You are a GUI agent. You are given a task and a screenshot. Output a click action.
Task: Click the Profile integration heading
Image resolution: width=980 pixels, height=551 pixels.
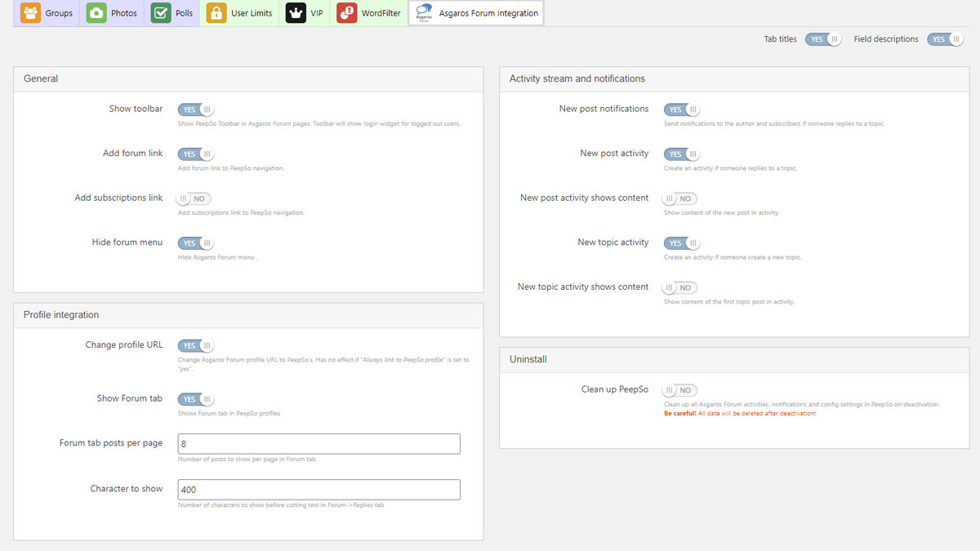61,315
